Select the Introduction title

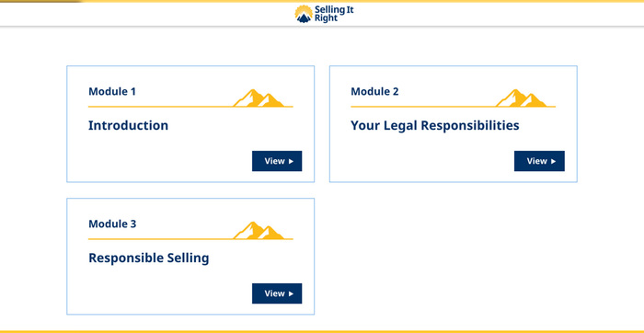(128, 125)
